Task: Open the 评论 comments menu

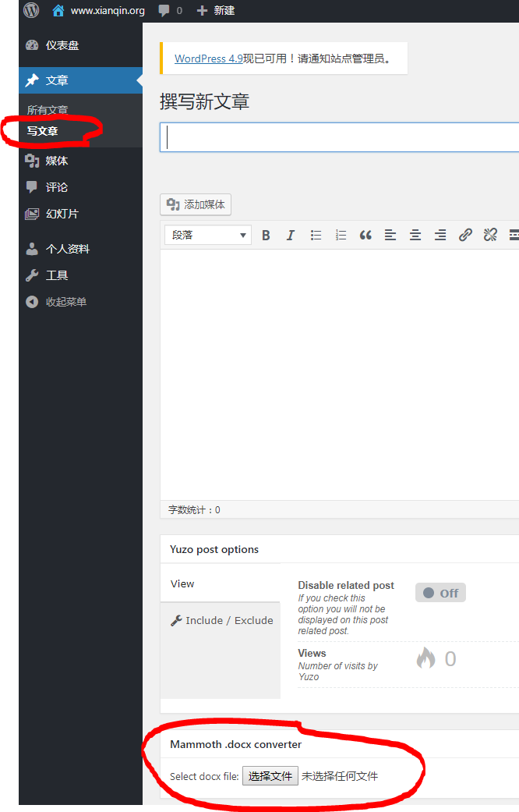Action: (80, 187)
